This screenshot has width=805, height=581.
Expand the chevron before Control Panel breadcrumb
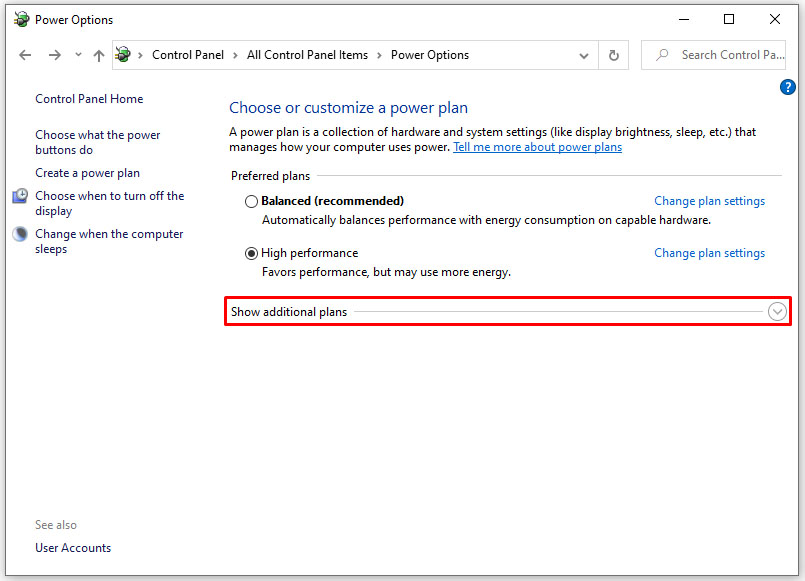point(140,55)
